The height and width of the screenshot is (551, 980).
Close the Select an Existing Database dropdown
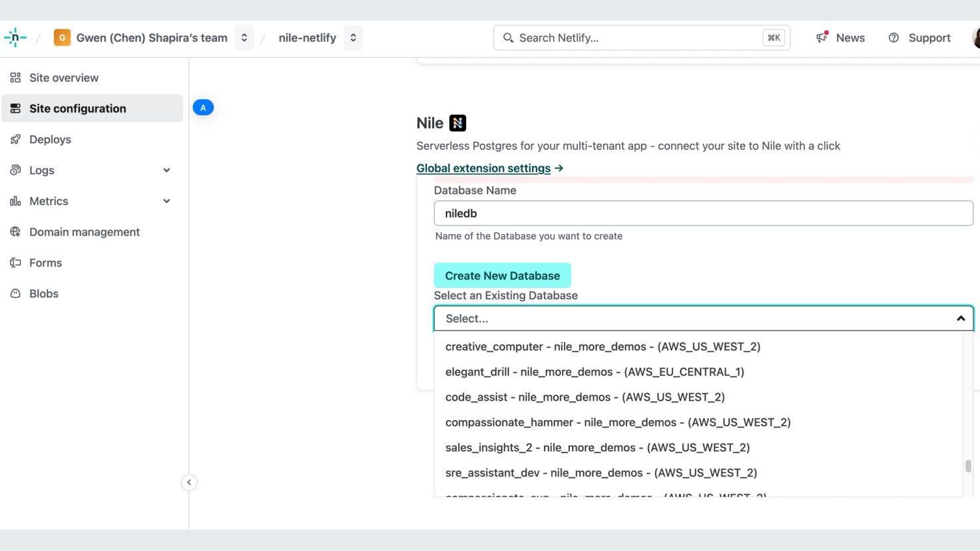tap(704, 319)
